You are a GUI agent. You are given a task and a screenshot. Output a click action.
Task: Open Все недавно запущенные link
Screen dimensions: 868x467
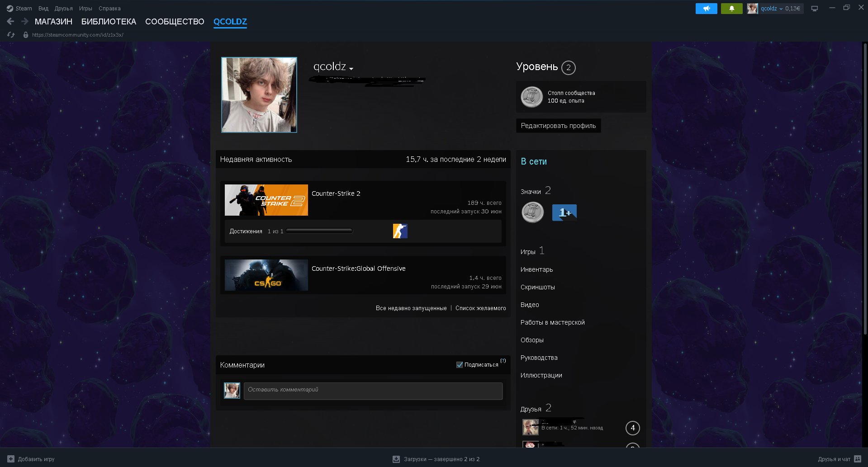411,308
